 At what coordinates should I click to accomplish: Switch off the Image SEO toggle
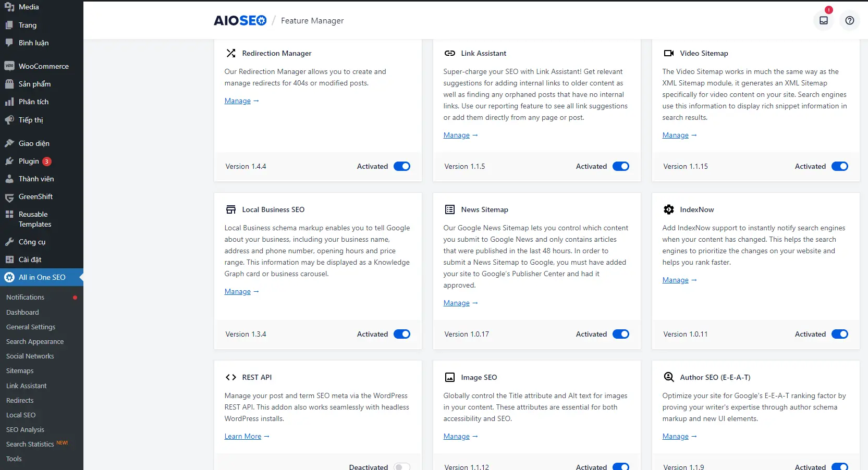pos(621,467)
